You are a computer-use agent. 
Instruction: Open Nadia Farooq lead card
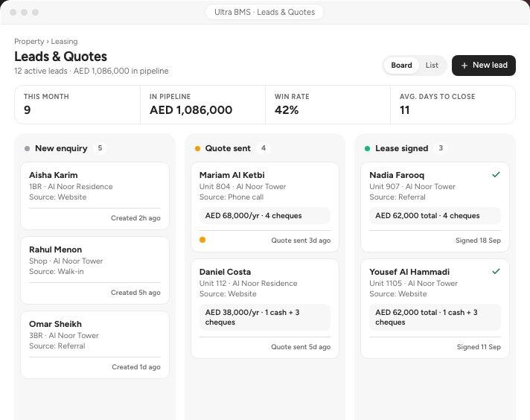coord(435,207)
